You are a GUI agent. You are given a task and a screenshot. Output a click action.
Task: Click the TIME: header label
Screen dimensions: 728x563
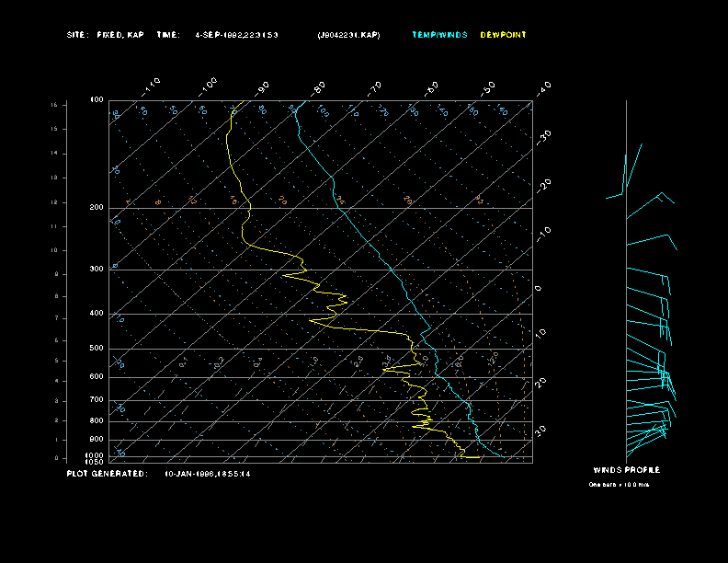point(168,35)
